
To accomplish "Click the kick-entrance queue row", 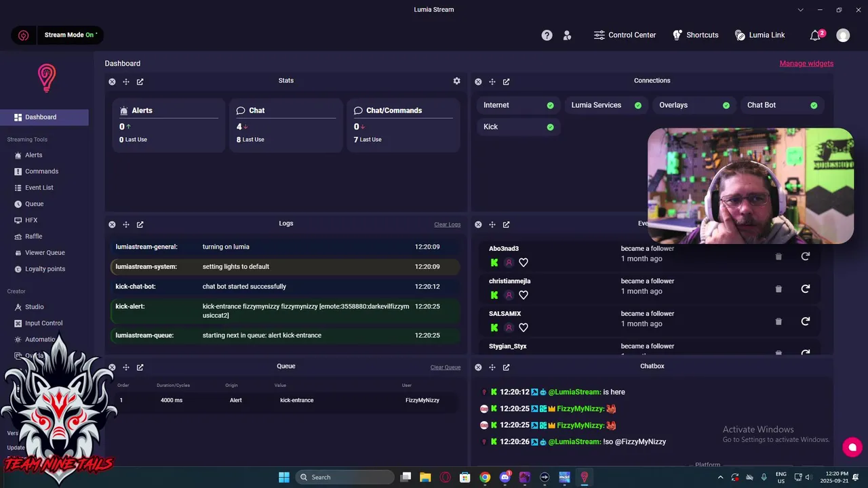I will click(285, 401).
